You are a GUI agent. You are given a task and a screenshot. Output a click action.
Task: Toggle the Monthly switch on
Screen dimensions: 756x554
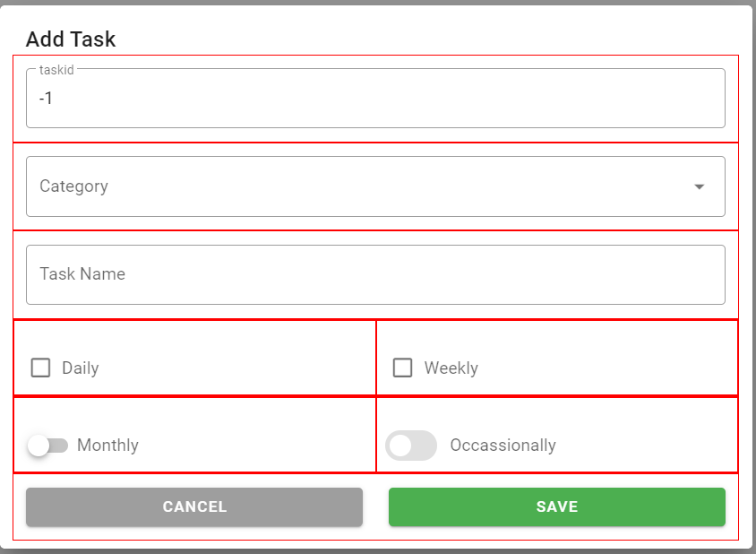tap(48, 445)
